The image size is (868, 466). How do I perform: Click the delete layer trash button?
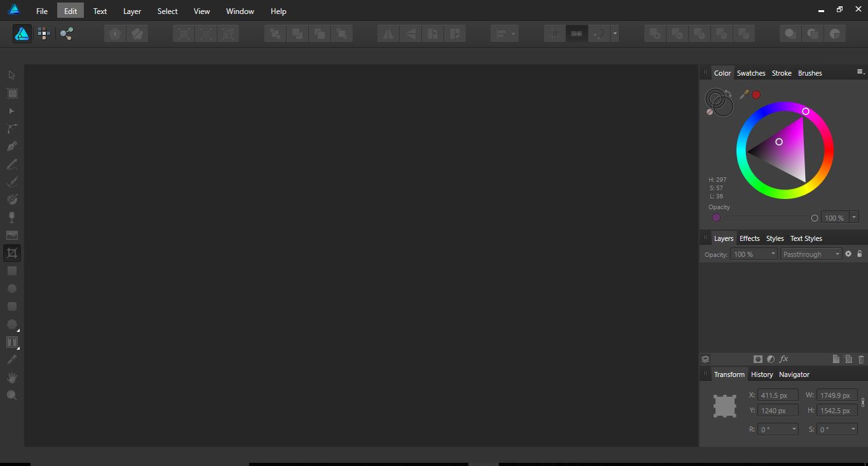point(861,359)
